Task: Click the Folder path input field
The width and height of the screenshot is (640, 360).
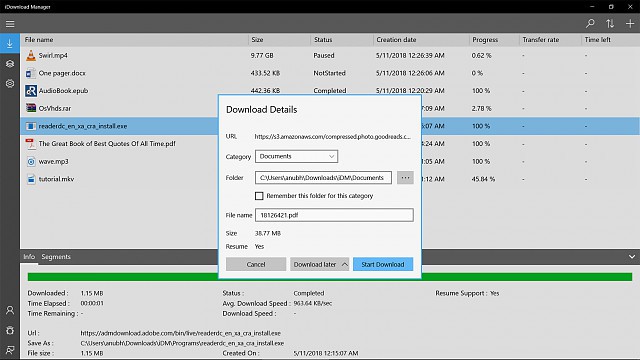Action: (x=323, y=178)
